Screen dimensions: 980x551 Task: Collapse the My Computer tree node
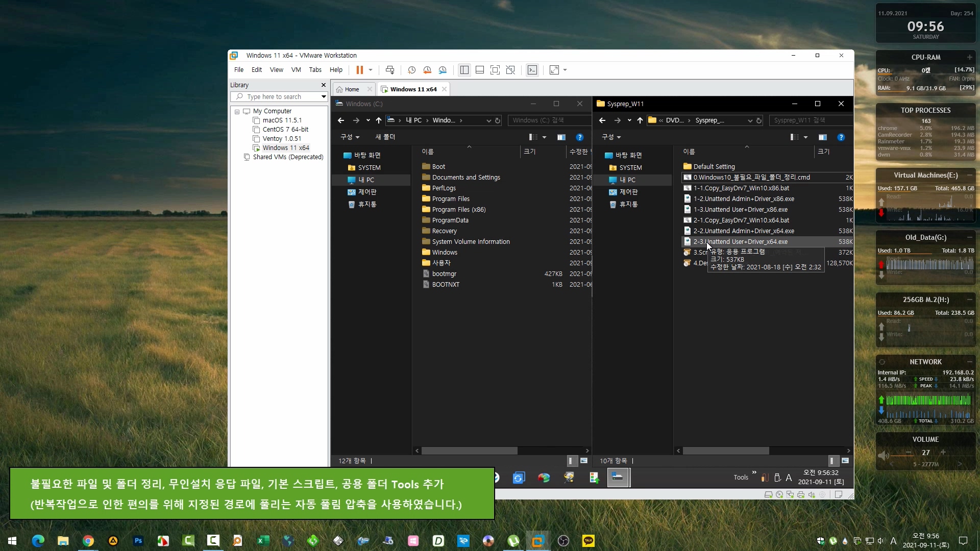(237, 112)
